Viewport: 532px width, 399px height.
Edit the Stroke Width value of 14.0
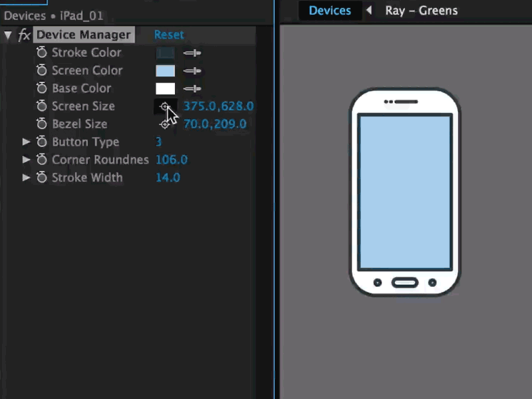pos(168,178)
